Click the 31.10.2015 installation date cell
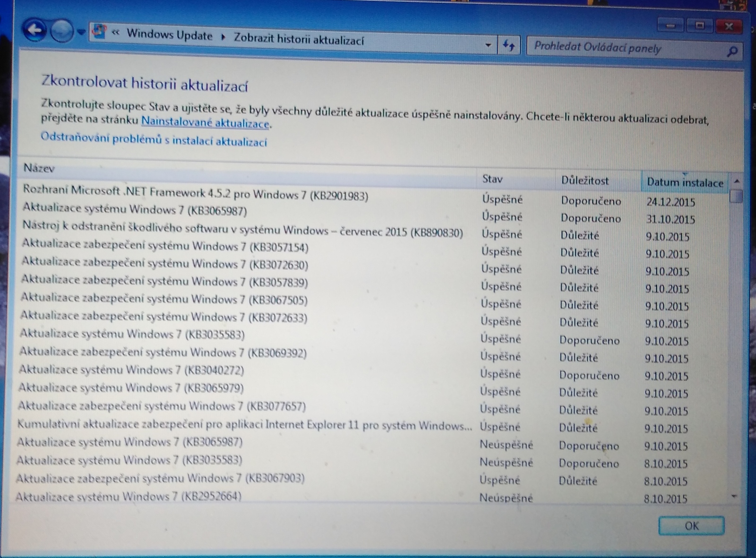 coord(670,220)
